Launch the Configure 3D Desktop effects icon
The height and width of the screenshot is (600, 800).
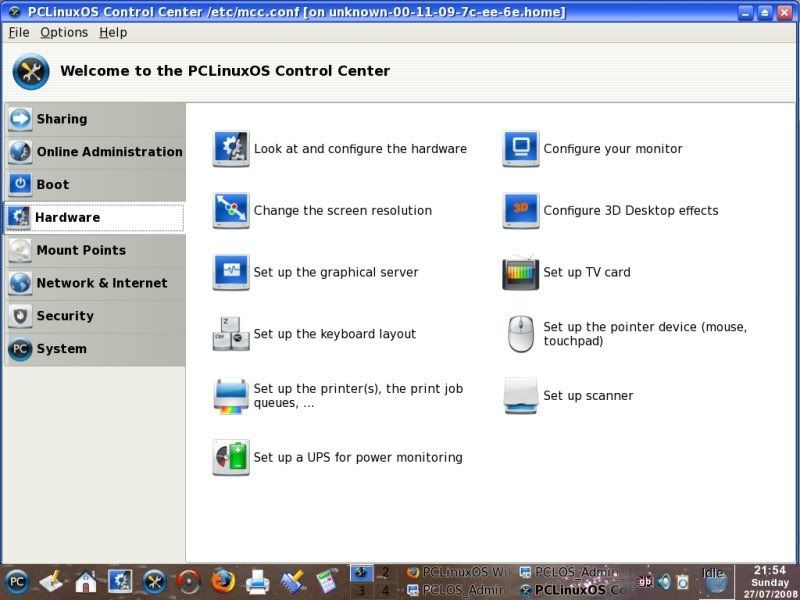point(520,210)
